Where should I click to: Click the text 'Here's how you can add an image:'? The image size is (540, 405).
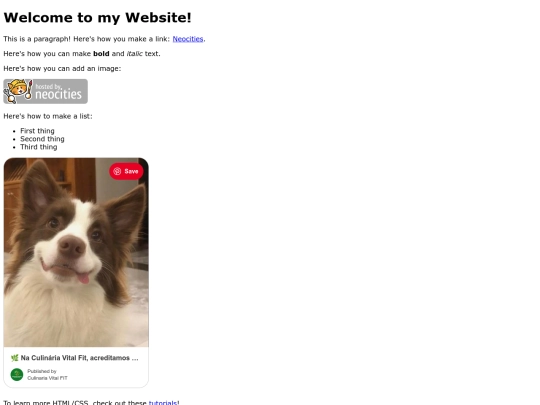[62, 69]
